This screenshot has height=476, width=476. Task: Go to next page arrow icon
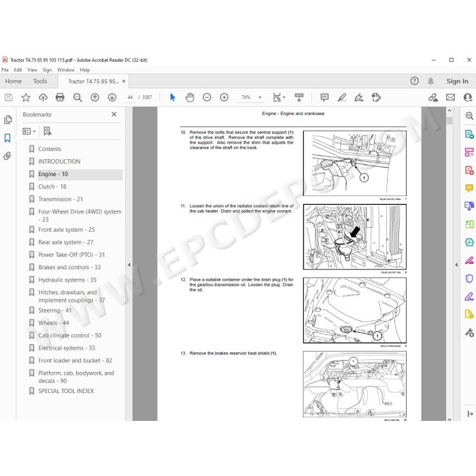(112, 97)
